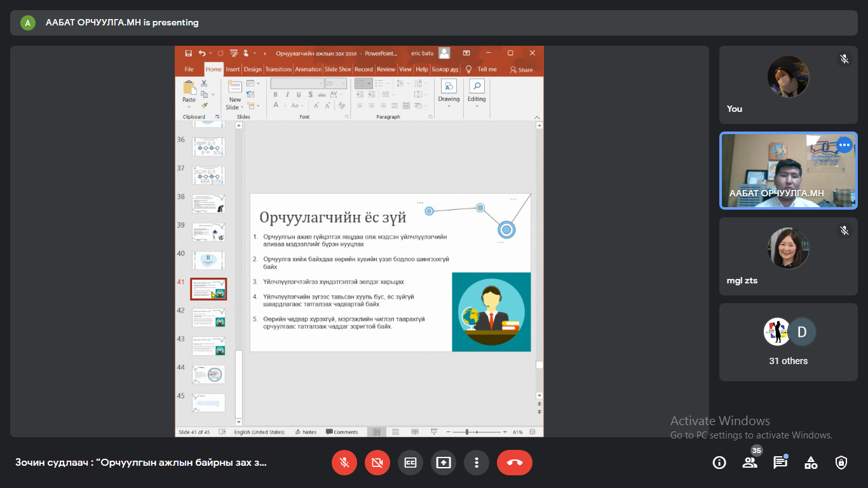Click the PowerPoint zoom slider handle

coord(467,432)
